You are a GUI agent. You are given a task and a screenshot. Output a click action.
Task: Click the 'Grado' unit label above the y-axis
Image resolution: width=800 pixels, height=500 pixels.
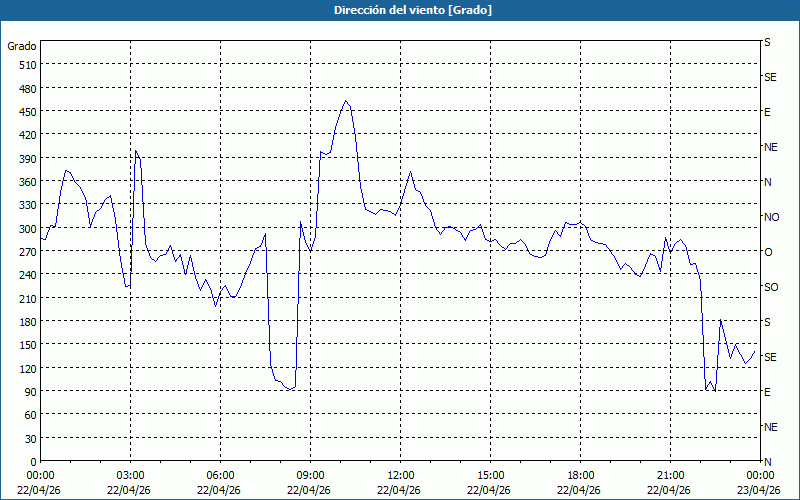22,46
